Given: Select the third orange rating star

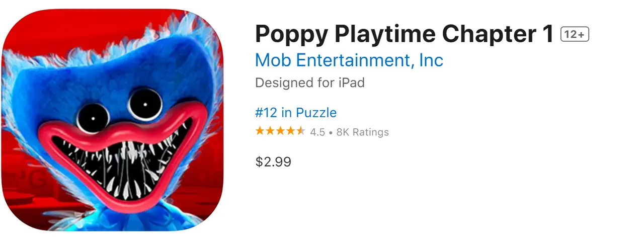Looking at the screenshot, I should click(280, 131).
